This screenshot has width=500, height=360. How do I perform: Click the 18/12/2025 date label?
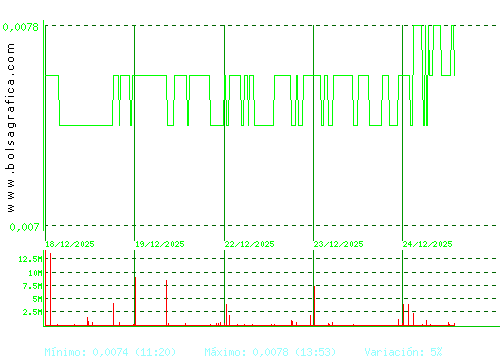70,244
